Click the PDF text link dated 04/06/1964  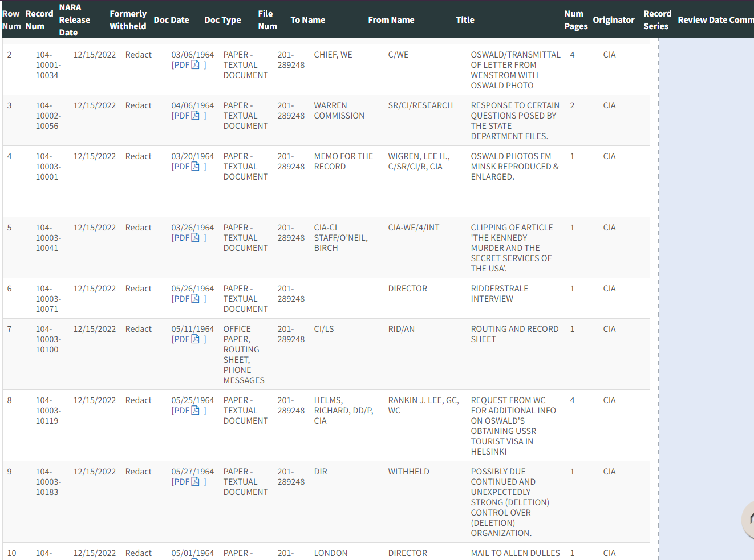(x=181, y=116)
